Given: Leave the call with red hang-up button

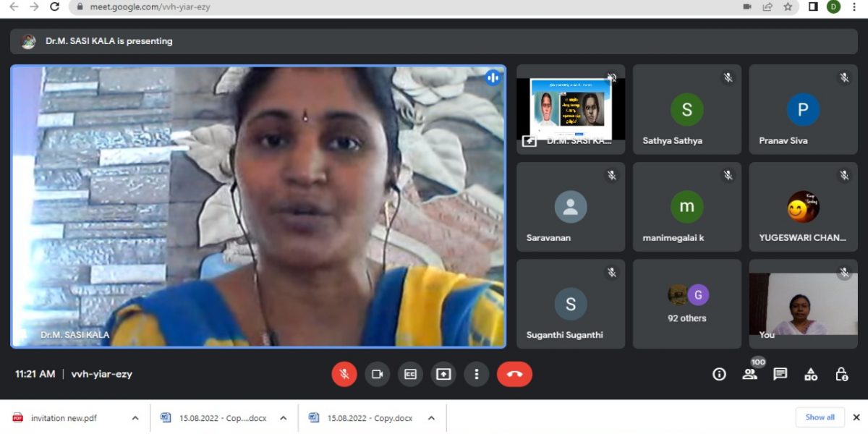Looking at the screenshot, I should [514, 374].
